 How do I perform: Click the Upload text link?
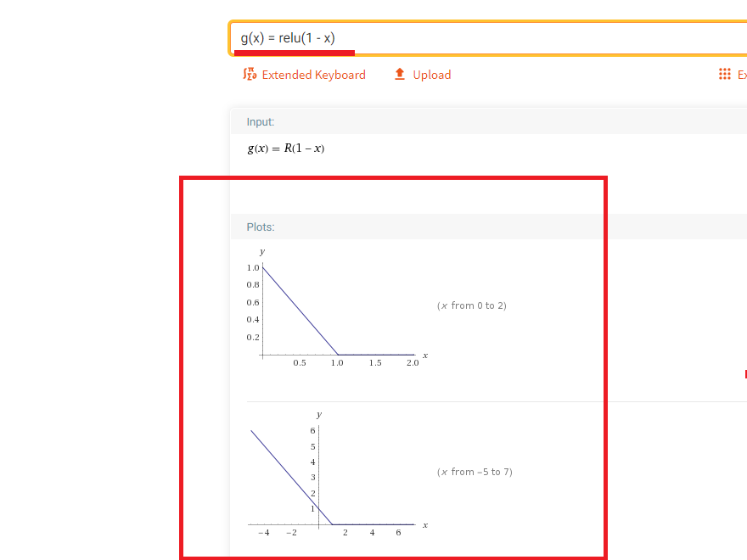click(431, 75)
